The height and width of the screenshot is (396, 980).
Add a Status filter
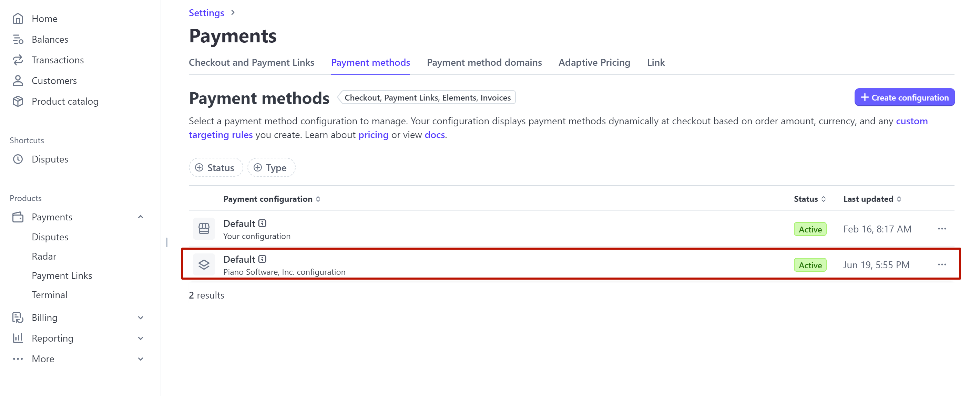coord(215,168)
